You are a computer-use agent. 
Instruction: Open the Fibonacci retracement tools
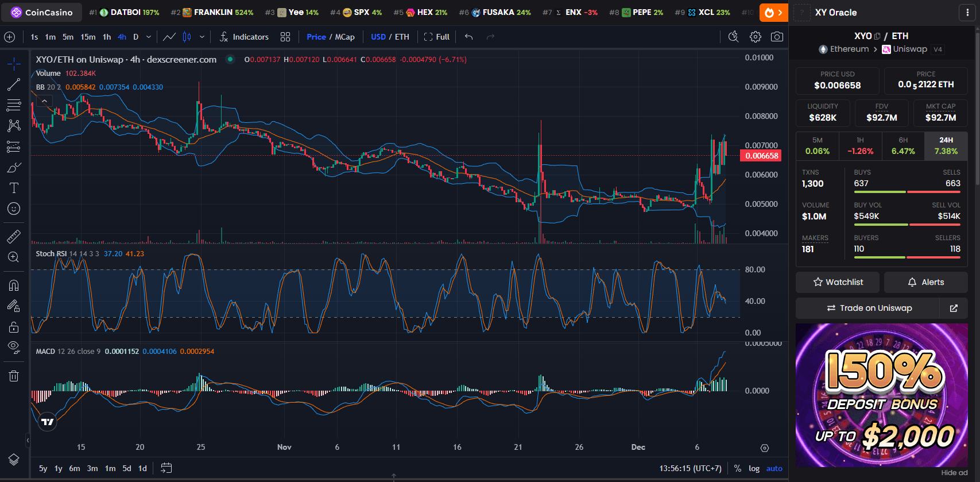(14, 105)
